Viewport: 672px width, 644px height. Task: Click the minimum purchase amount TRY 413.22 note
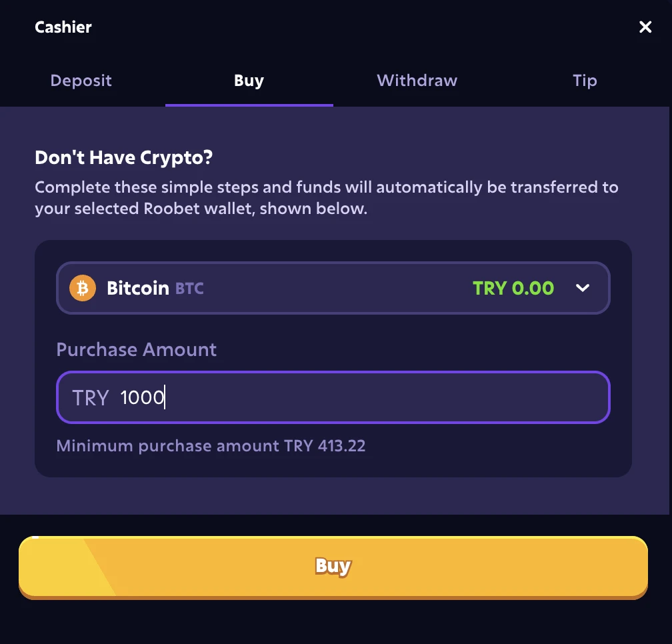[x=211, y=446]
